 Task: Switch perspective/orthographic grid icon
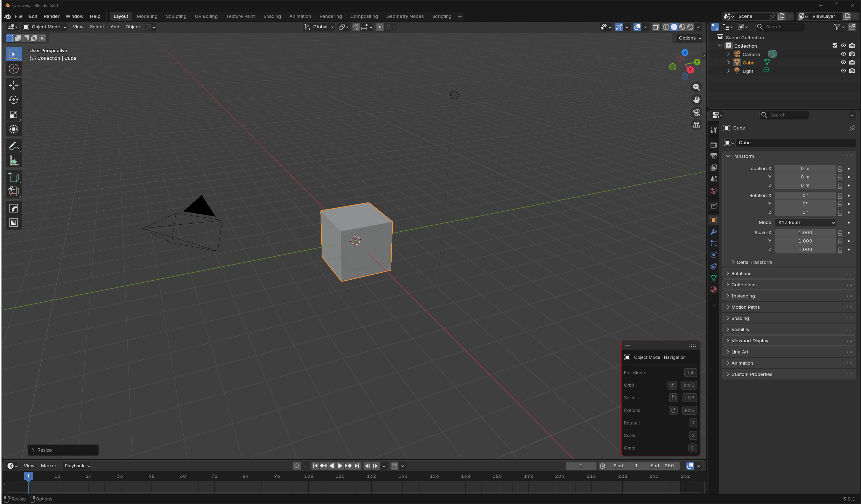696,125
